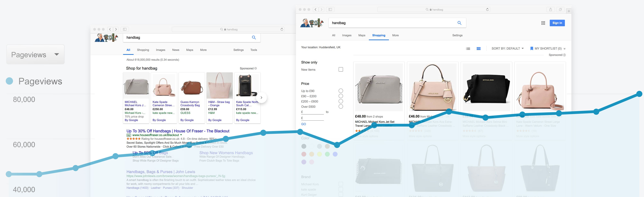Open the Google apps grid icon
The image size is (644, 197).
pyautogui.click(x=543, y=23)
